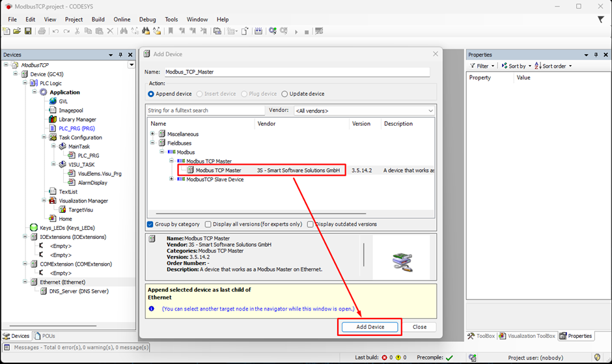Expand the Miscellaneous category node

(x=153, y=134)
